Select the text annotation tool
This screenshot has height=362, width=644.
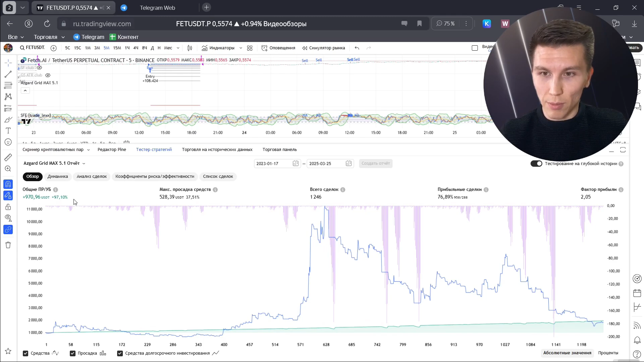point(8,131)
